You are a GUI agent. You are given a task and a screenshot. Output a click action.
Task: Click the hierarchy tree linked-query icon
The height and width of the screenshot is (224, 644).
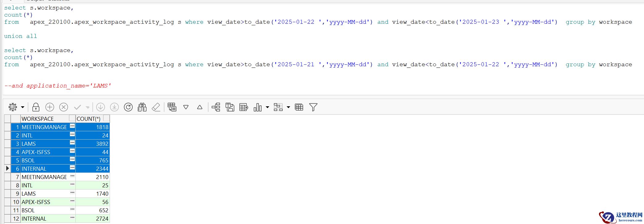216,107
